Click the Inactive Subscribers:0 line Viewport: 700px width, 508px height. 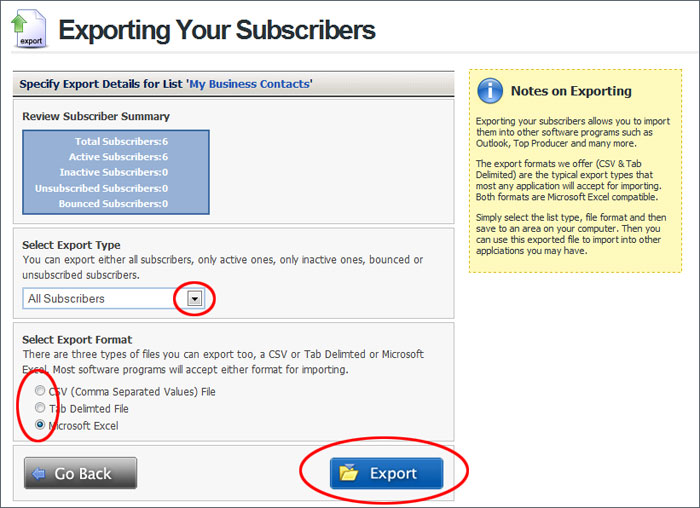pyautogui.click(x=114, y=172)
